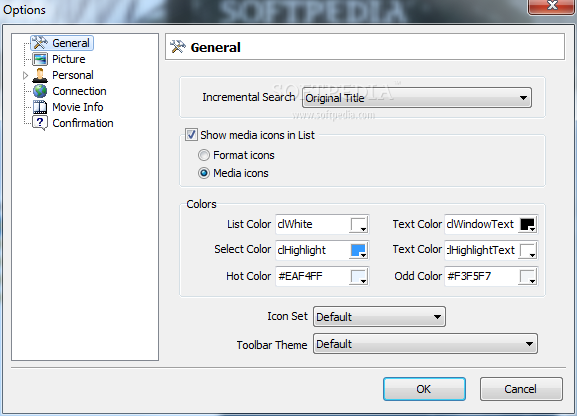Screen dimensions: 577x416
Task: Open the blue Select Color swatch
Action: [x=358, y=251]
